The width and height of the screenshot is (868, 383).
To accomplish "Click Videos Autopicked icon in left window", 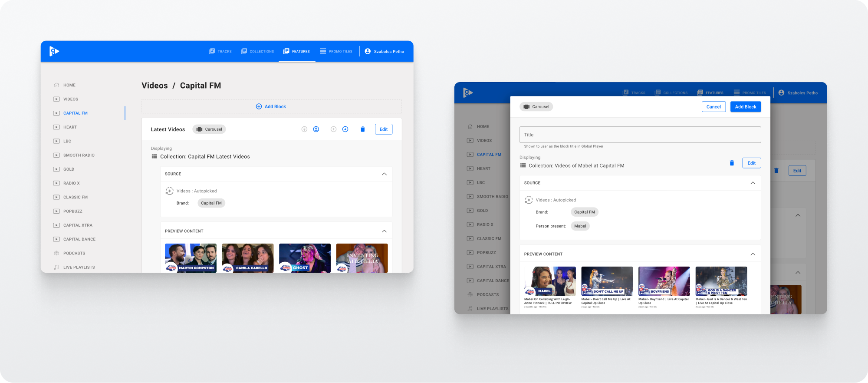I will (x=169, y=191).
